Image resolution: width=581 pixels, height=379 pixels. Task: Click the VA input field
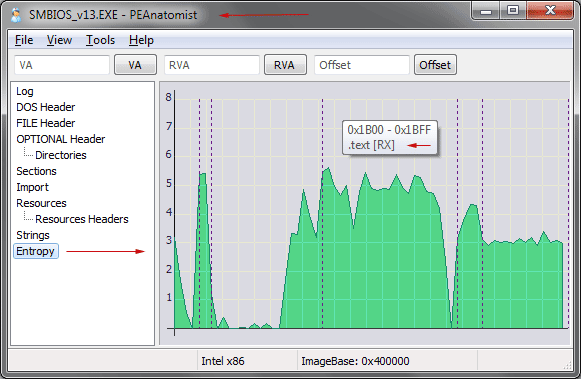(62, 65)
